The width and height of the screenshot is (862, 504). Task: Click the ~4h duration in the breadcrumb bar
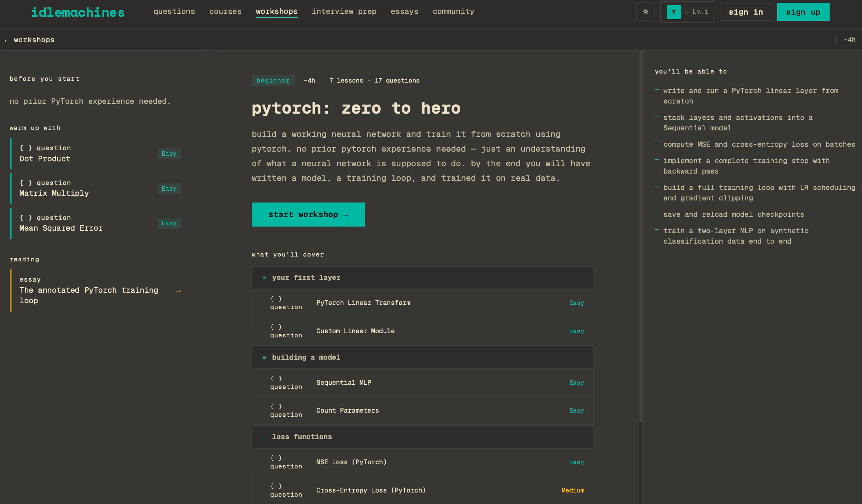(849, 40)
